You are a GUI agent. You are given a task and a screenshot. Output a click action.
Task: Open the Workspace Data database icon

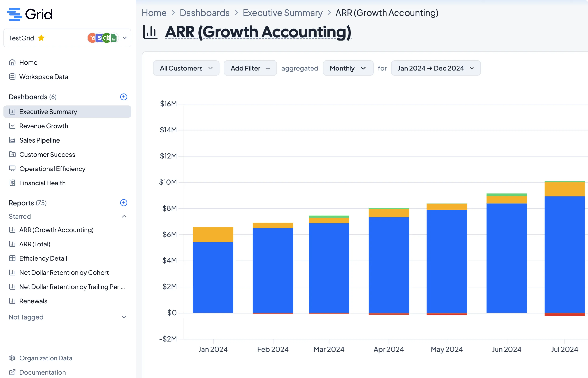12,77
